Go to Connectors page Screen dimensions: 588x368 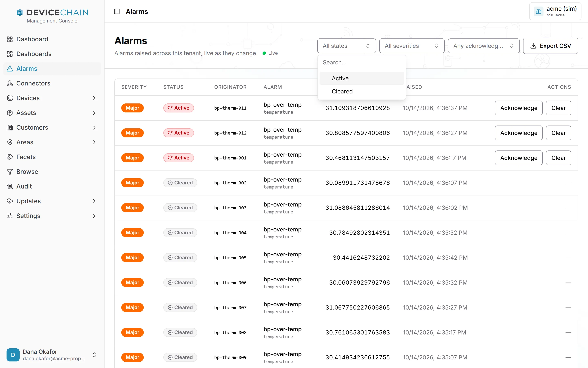[x=52, y=83]
